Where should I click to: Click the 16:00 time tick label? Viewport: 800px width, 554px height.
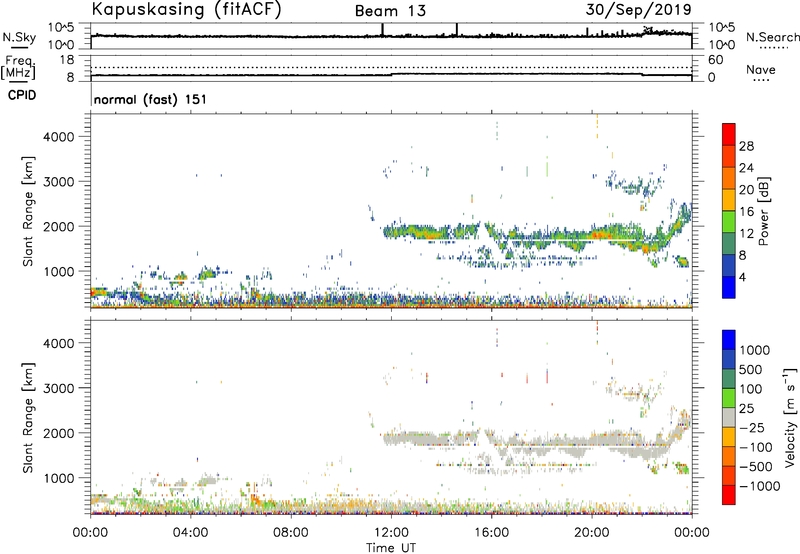point(491,533)
